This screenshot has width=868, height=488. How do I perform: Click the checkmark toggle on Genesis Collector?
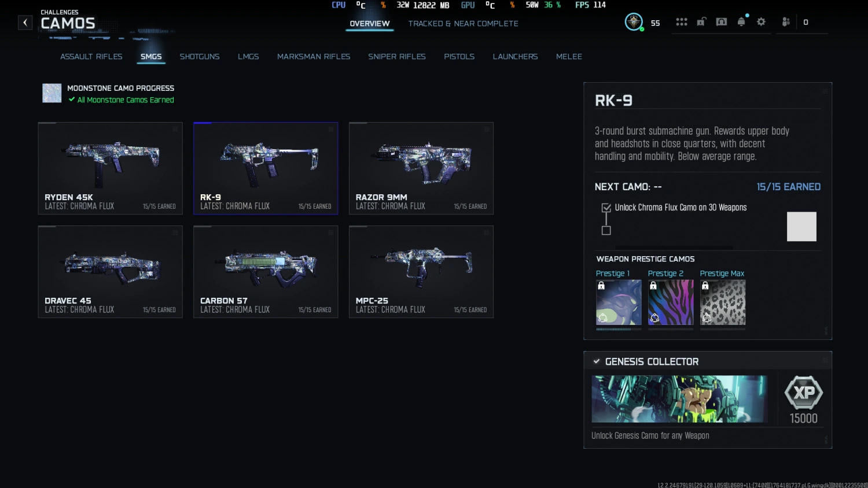tap(597, 361)
